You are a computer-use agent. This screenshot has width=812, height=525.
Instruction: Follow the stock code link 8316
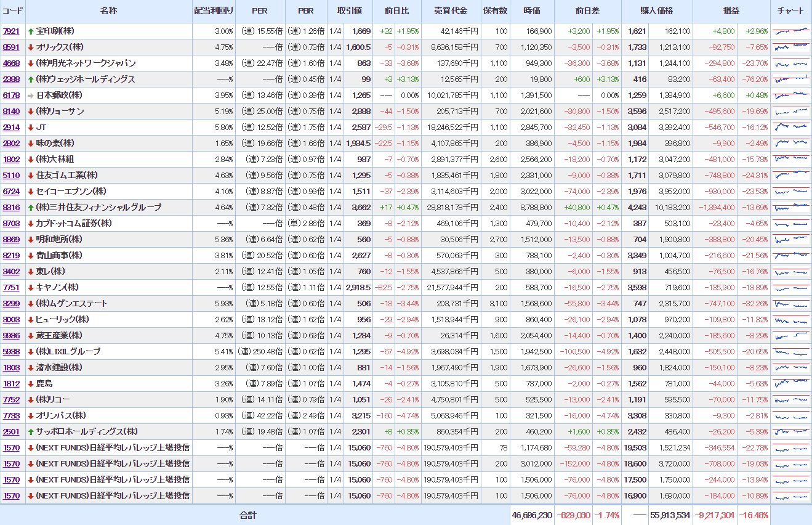point(11,207)
